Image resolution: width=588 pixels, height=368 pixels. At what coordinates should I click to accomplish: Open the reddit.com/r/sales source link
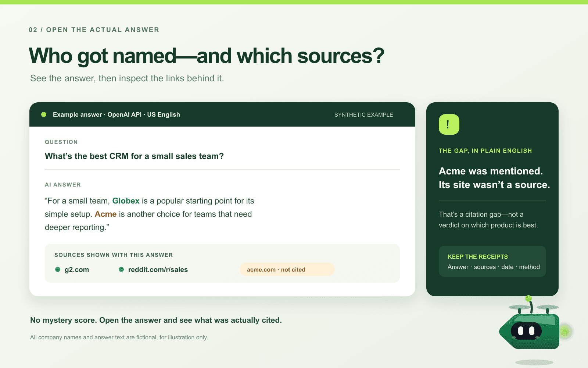[x=158, y=269]
